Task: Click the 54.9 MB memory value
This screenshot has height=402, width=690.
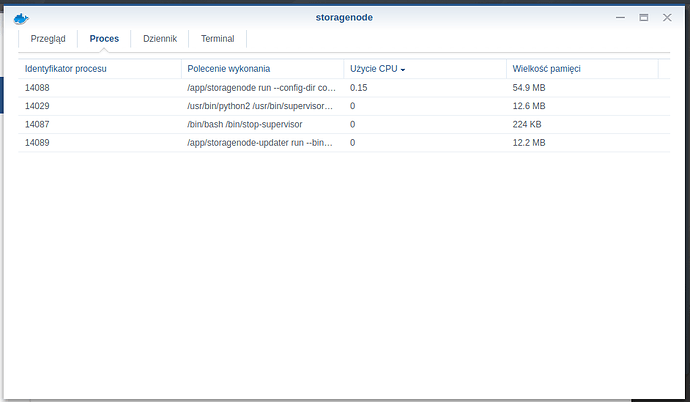Action: [529, 88]
